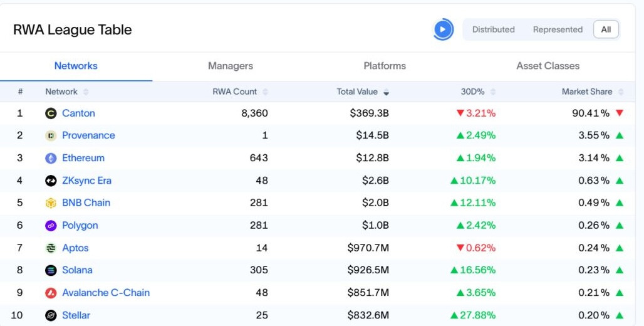The height and width of the screenshot is (326, 644).
Task: Sort by Market Share column arrows
Action: coord(621,92)
